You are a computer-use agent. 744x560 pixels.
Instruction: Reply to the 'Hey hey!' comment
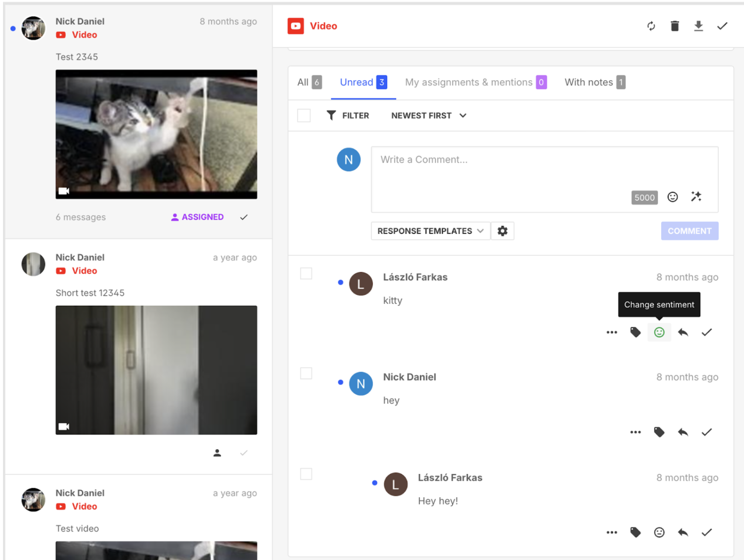[683, 532]
